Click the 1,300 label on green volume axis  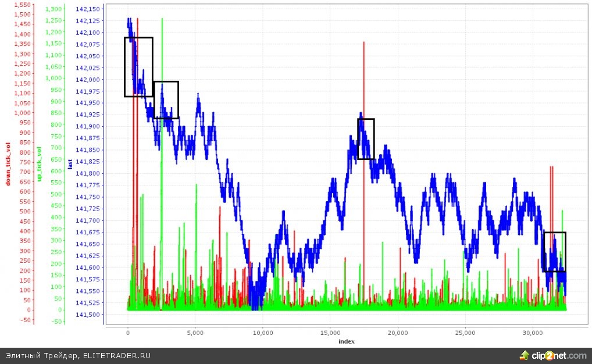53,9
